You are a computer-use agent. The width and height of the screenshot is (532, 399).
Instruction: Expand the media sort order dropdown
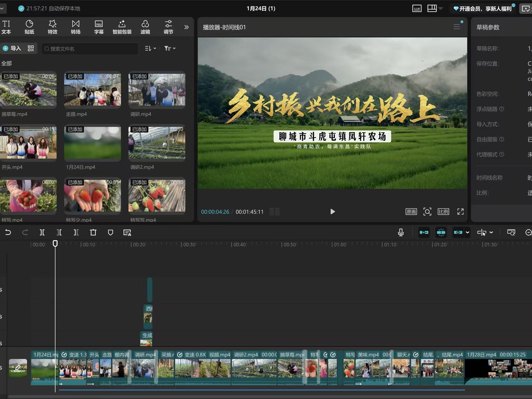[x=150, y=48]
